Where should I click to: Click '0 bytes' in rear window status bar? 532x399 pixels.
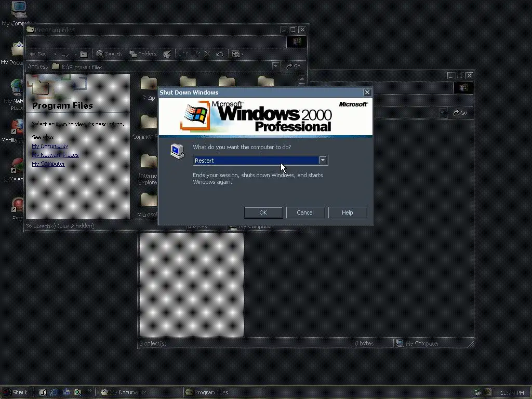(364, 343)
